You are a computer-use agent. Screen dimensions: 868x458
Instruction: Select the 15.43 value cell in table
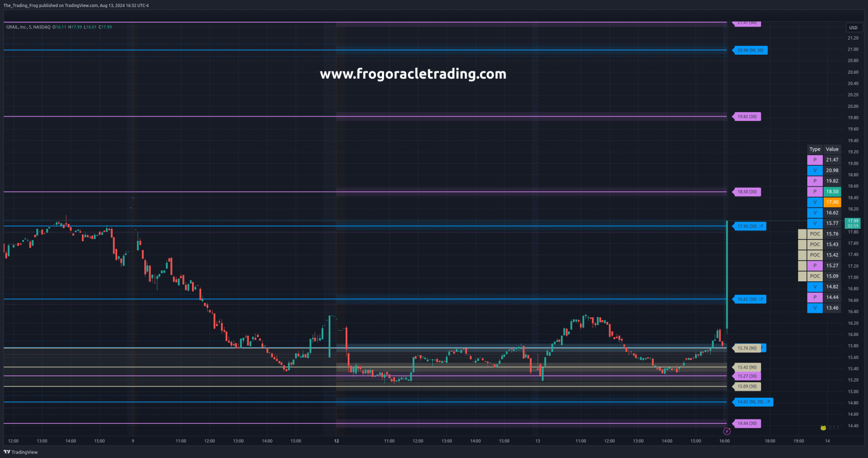point(832,244)
